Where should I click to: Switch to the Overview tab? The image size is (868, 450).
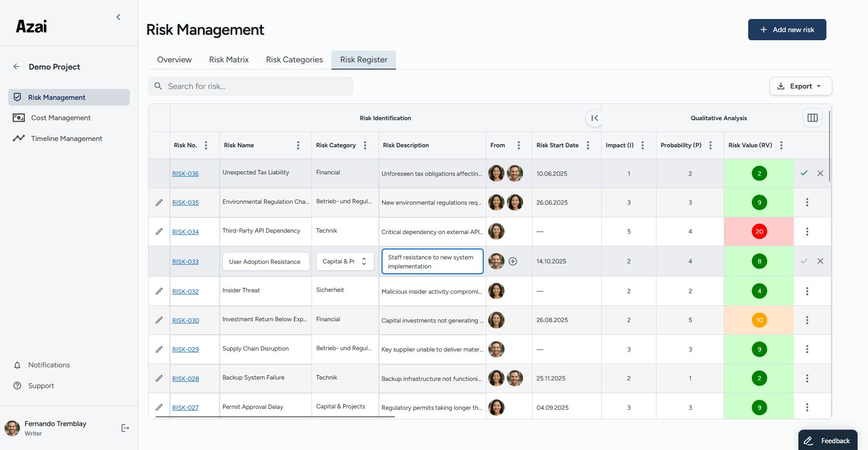[174, 60]
